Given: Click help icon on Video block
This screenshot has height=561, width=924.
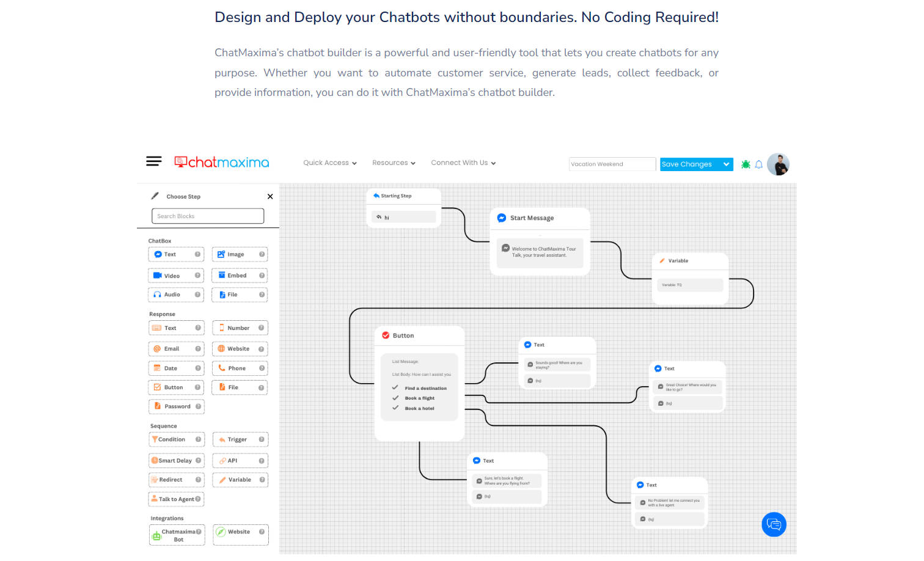Looking at the screenshot, I should tap(197, 276).
